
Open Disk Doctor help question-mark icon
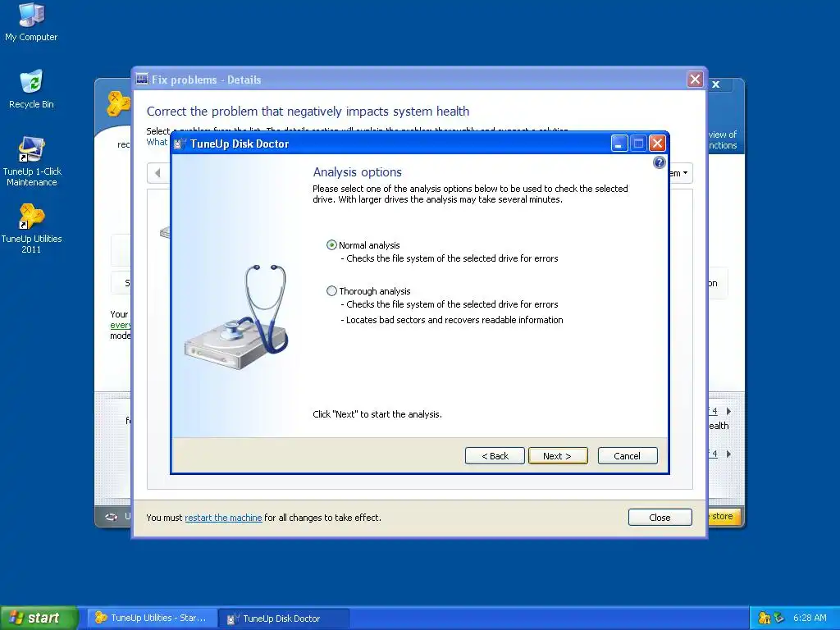coord(659,162)
